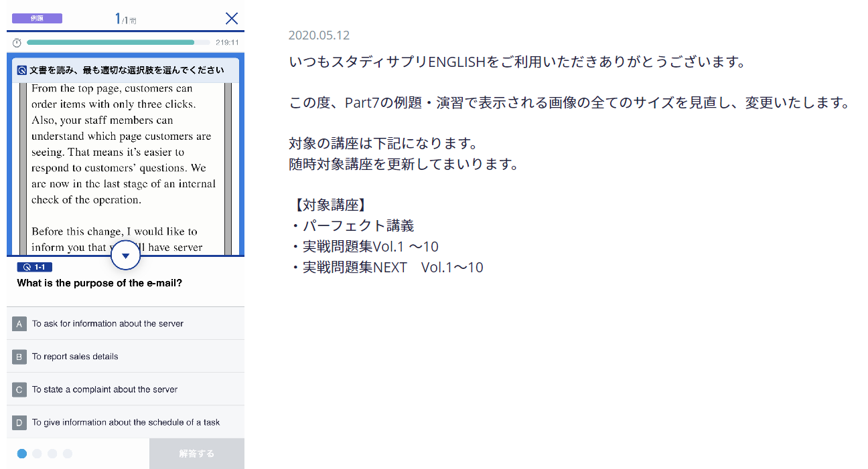Choose "To report sales details" option

(75, 357)
